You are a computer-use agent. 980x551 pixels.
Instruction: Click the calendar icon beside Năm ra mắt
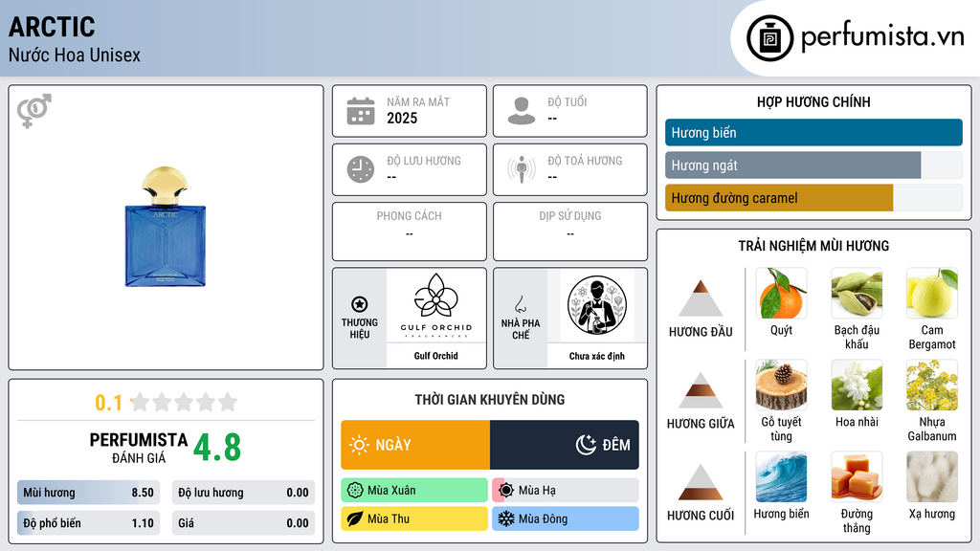click(x=361, y=111)
